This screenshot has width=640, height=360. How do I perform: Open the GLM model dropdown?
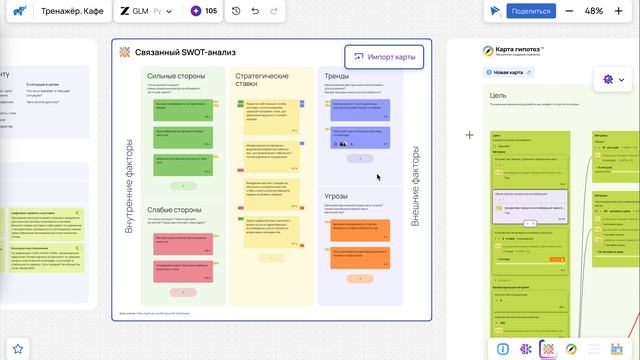146,11
